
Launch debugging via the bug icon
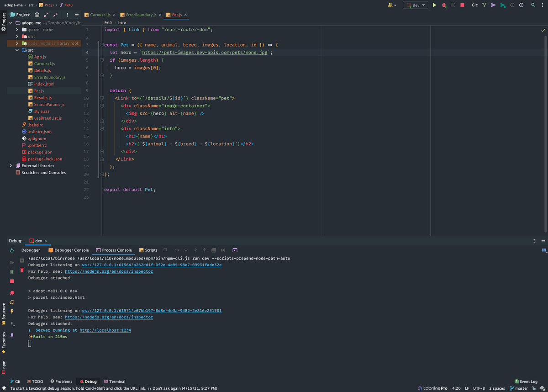[x=443, y=5]
